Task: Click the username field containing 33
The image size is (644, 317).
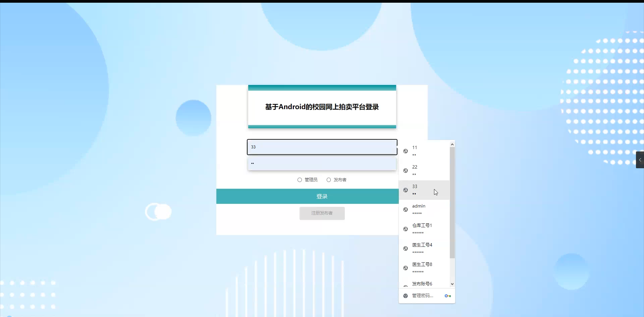Action: pos(322,147)
